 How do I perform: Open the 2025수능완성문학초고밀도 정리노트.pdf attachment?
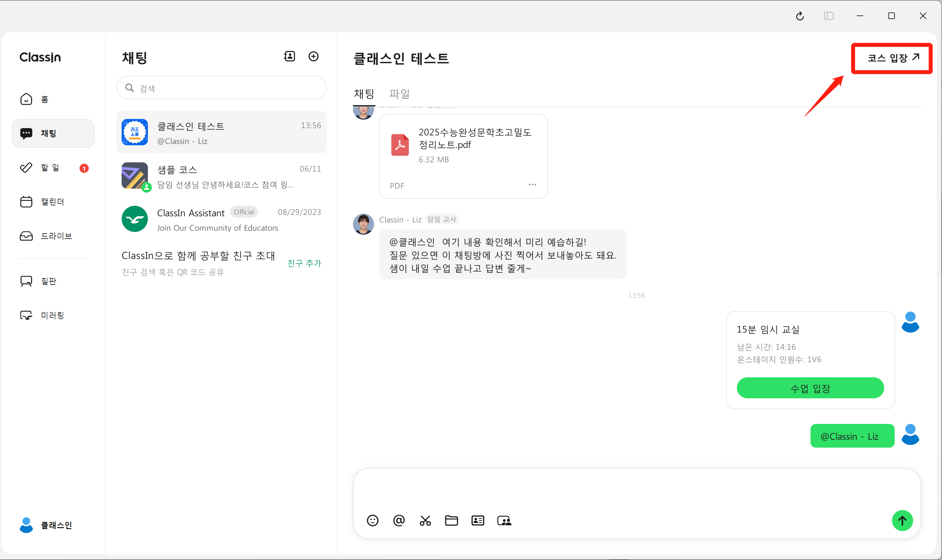pos(463,156)
